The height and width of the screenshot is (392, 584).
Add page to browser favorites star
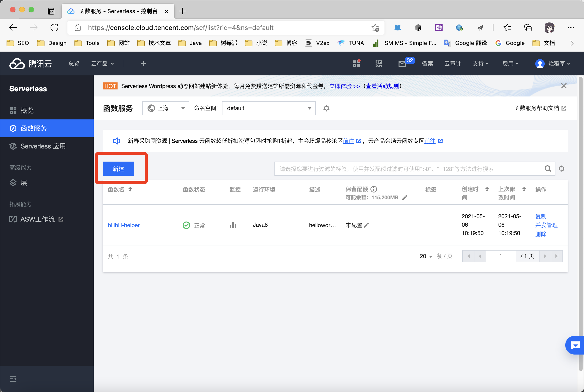[375, 27]
